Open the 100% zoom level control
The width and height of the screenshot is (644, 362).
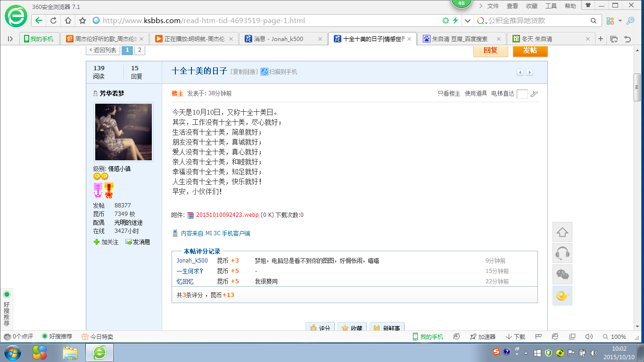point(614,337)
